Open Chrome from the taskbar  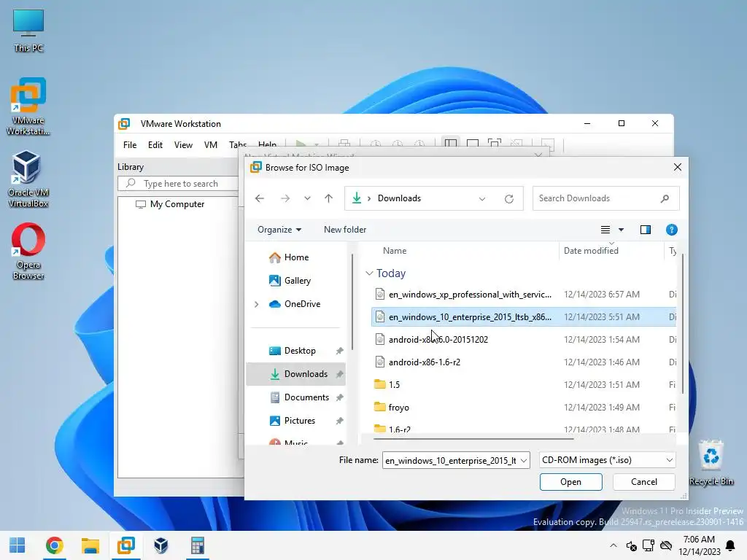click(x=54, y=545)
